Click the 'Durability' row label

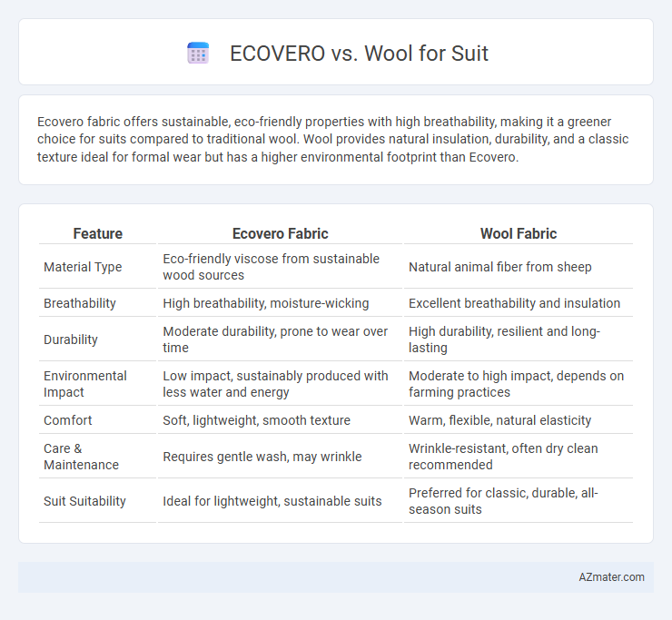[71, 340]
